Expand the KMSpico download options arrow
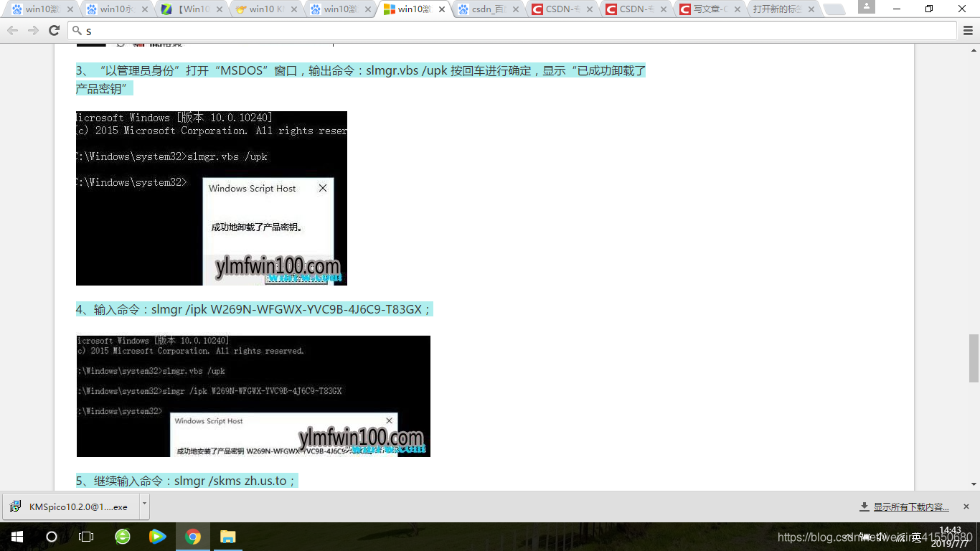980x551 pixels. coord(144,505)
